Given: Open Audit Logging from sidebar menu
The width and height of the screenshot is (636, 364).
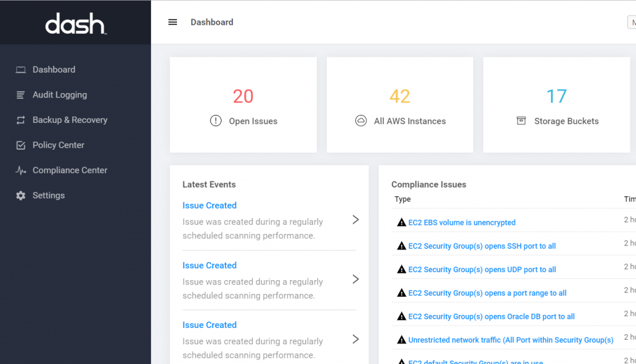Looking at the screenshot, I should click(x=60, y=95).
